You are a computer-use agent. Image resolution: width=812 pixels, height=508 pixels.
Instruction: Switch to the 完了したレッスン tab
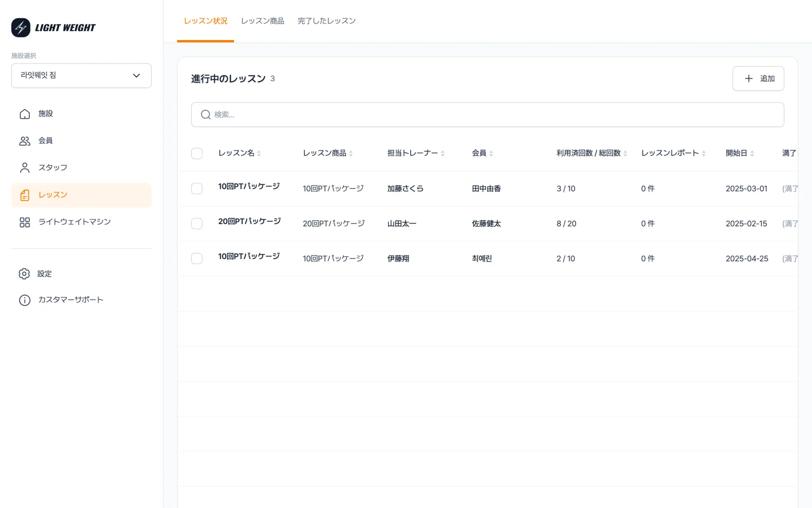[327, 21]
